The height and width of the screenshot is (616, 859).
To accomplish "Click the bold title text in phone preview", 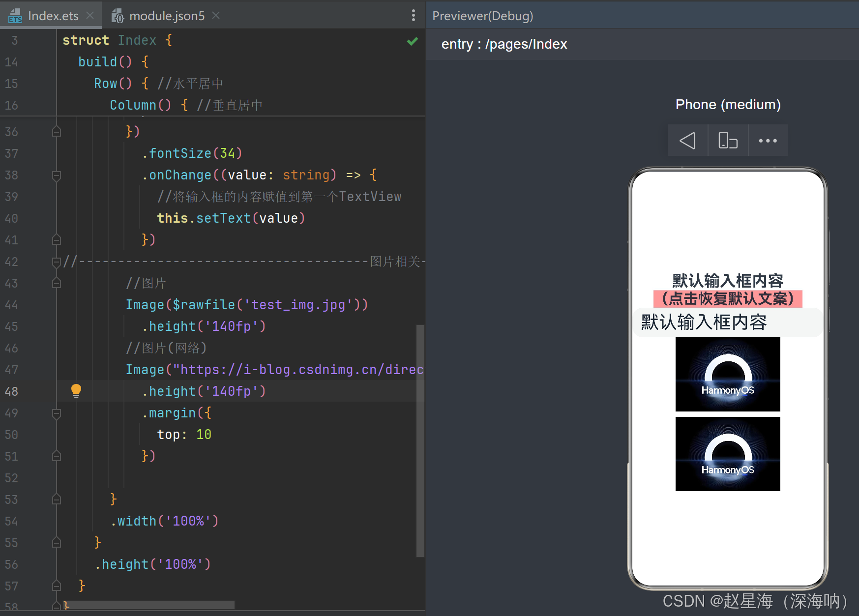I will (x=728, y=281).
